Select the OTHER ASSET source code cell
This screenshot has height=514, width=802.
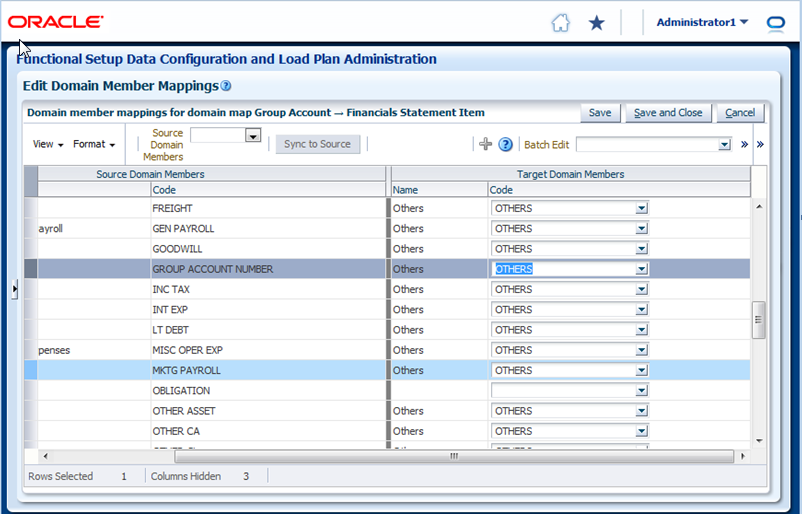tap(268, 411)
